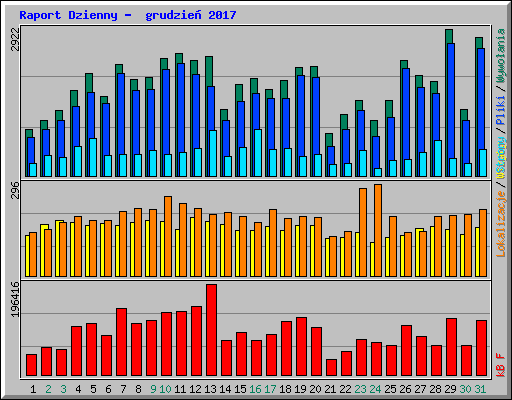The width and height of the screenshot is (512, 400).
Task: Click the Pliki legend label
Action: click(x=501, y=110)
